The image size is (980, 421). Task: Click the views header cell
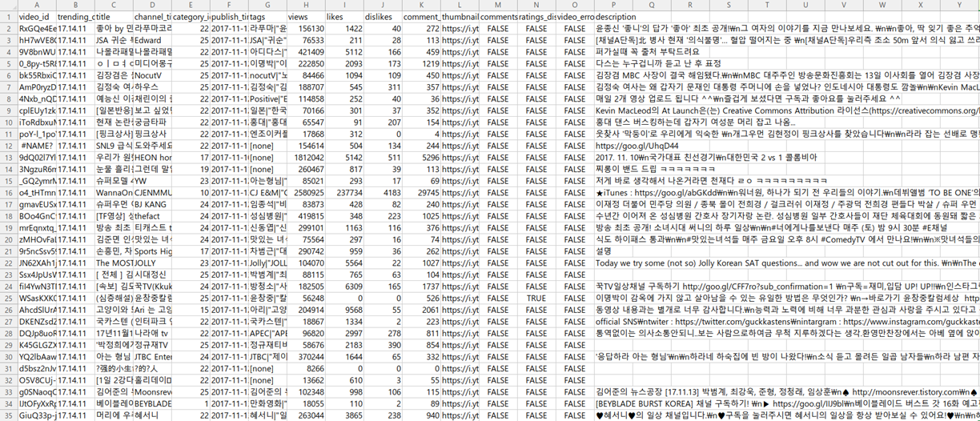[x=307, y=17]
